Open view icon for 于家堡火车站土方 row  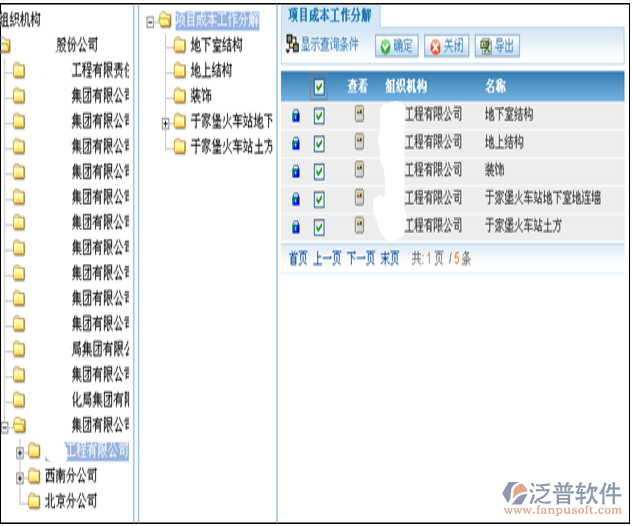(359, 225)
